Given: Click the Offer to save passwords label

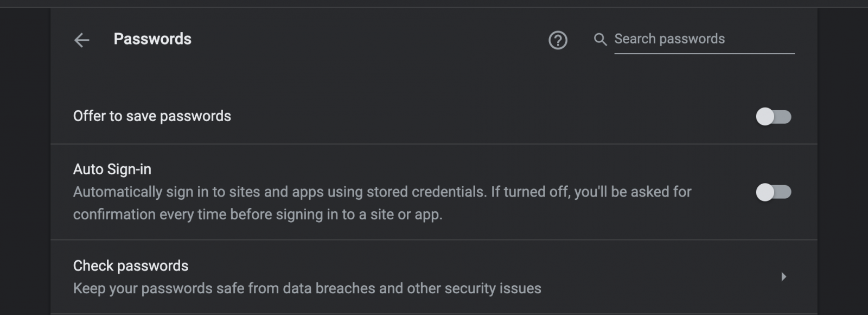Looking at the screenshot, I should point(152,116).
